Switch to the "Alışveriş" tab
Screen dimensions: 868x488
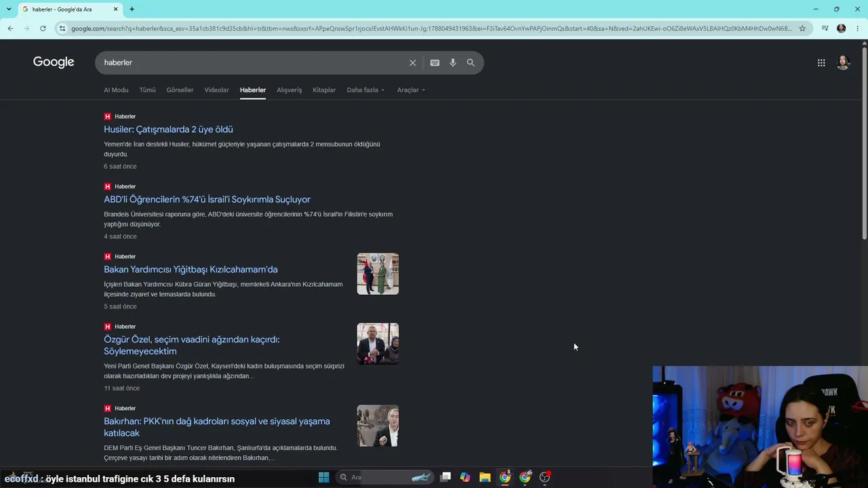pos(289,90)
